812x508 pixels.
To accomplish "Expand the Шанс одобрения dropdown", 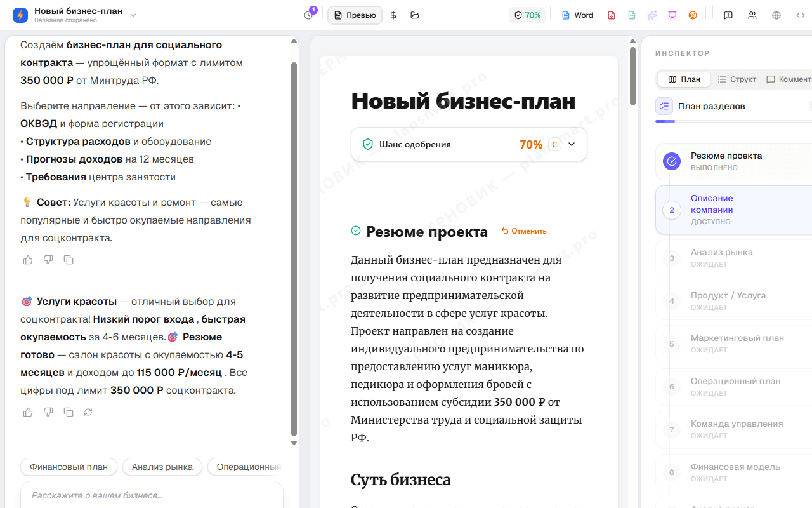I will click(570, 144).
